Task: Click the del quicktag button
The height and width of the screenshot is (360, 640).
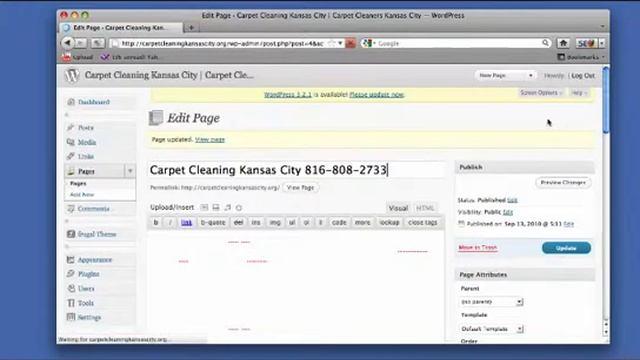Action: coord(238,222)
